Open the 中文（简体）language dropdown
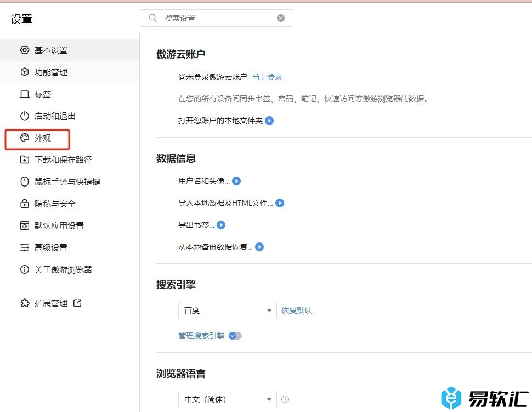Image resolution: width=532 pixels, height=412 pixels. [227, 399]
